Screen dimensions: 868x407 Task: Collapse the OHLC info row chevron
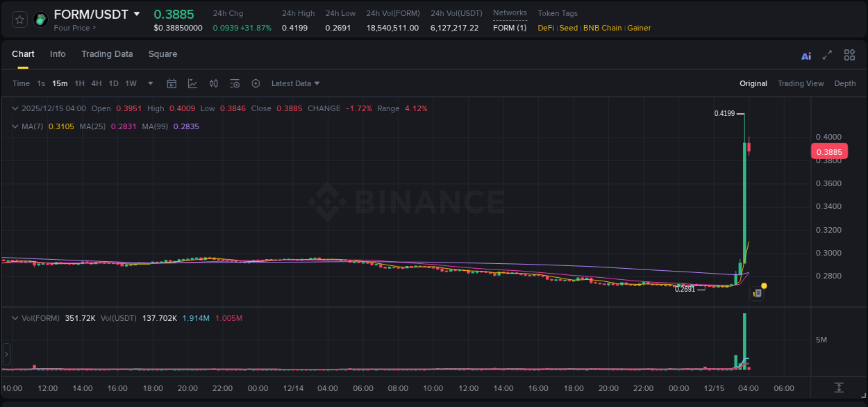15,108
